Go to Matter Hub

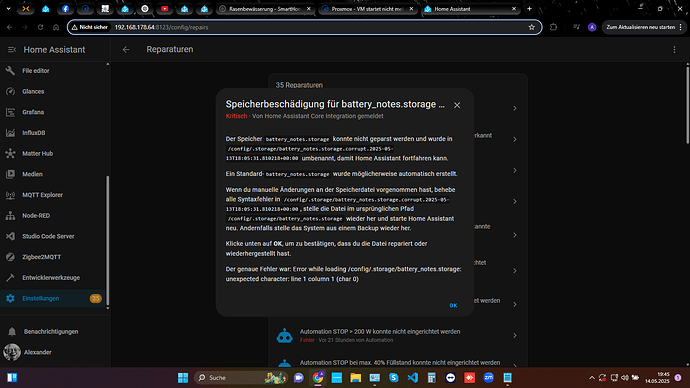(x=53, y=154)
